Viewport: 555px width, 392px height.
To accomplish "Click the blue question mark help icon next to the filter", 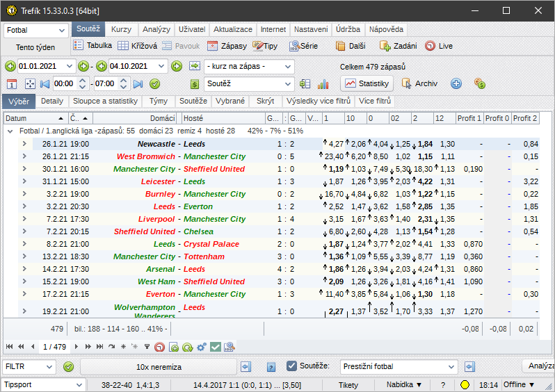I will coord(271,367).
